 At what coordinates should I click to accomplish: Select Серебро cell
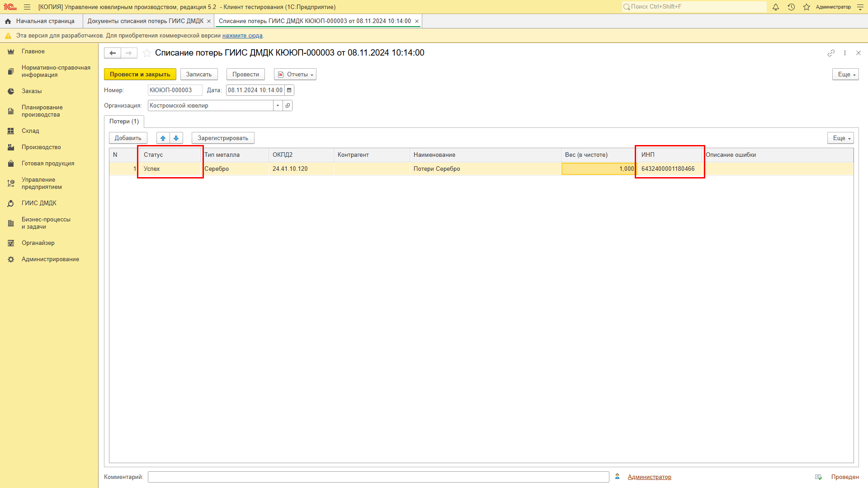(235, 169)
